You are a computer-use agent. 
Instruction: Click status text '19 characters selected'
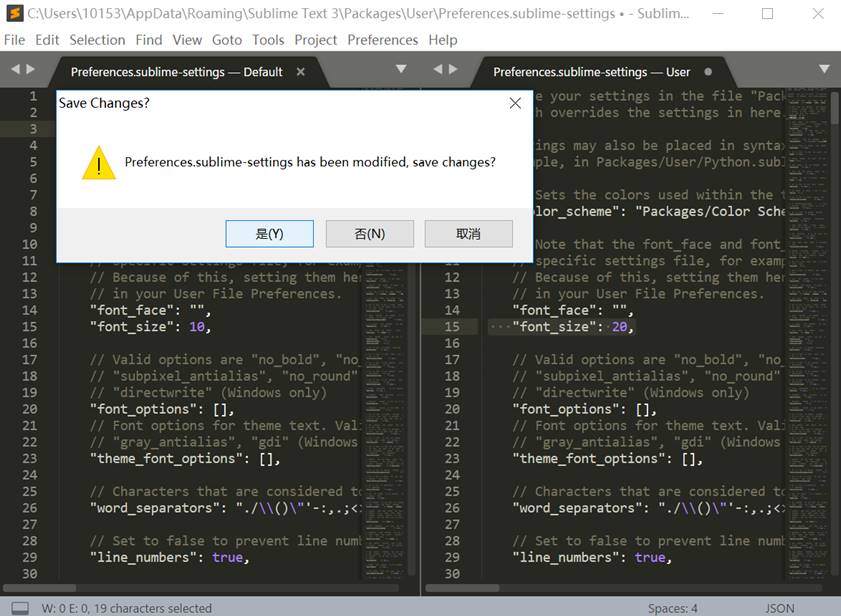153,608
